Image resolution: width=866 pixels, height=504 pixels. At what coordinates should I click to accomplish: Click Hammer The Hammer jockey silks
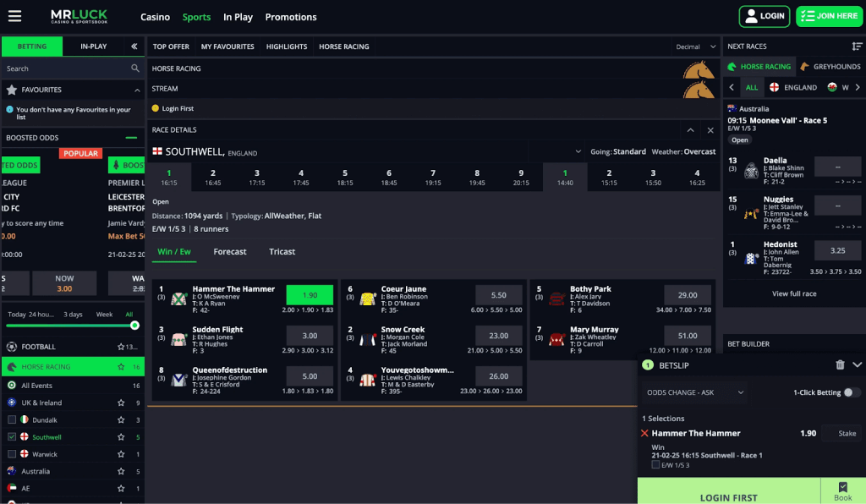coord(178,299)
